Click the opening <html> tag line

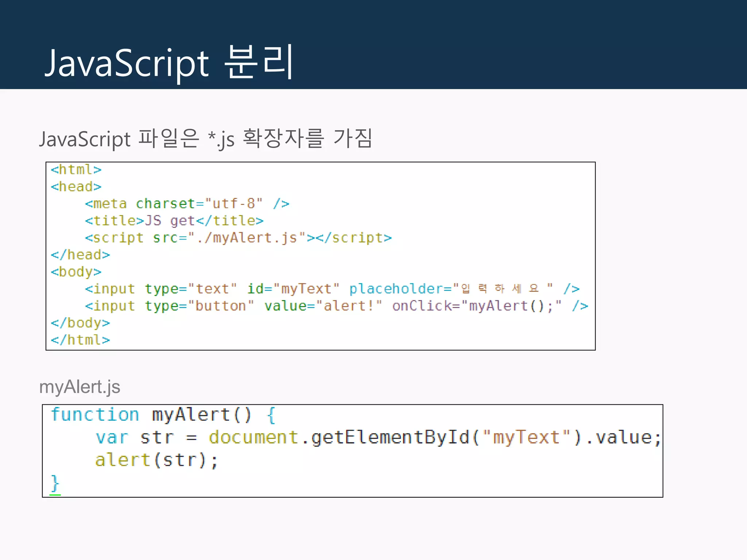[x=76, y=170]
